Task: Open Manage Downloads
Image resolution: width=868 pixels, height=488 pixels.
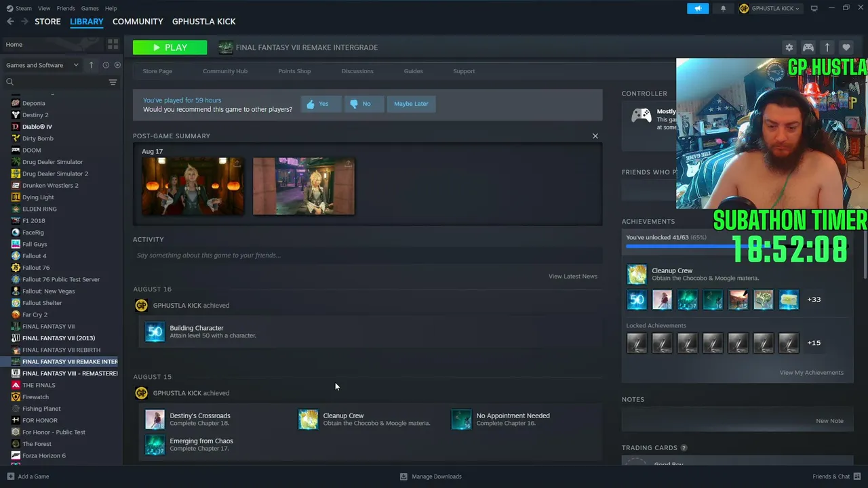Action: click(x=431, y=476)
